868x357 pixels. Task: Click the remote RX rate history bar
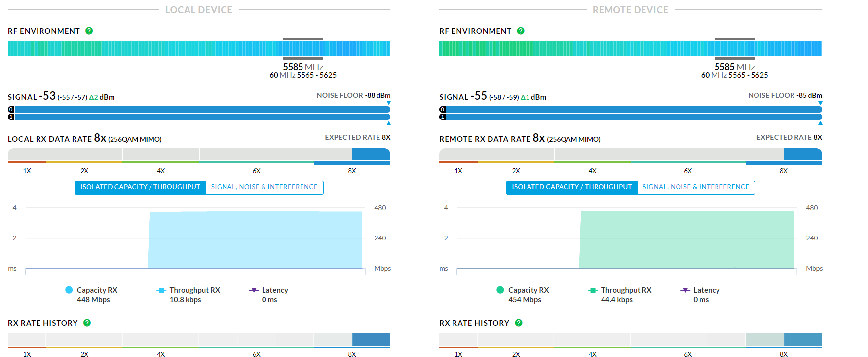(x=631, y=340)
